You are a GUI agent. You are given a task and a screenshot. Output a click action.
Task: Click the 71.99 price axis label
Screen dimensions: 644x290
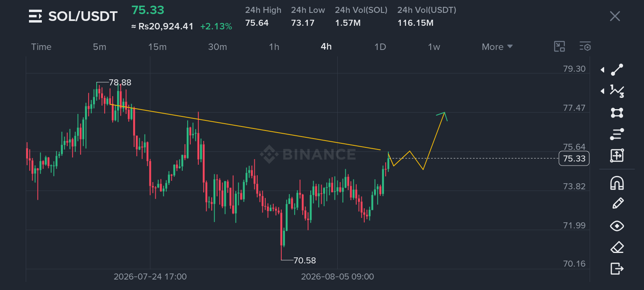pos(574,226)
